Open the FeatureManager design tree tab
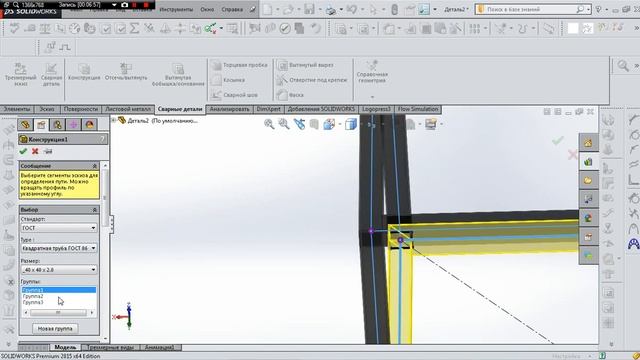640x360 pixels. [25, 124]
